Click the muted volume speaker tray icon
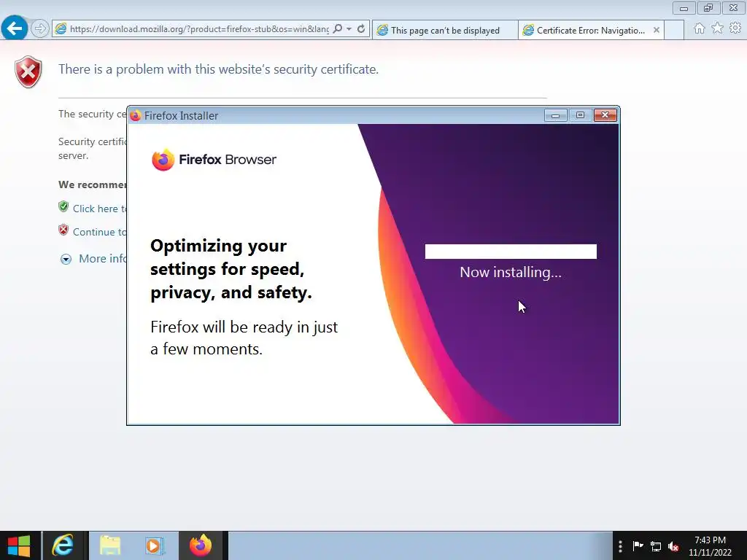 (673, 546)
